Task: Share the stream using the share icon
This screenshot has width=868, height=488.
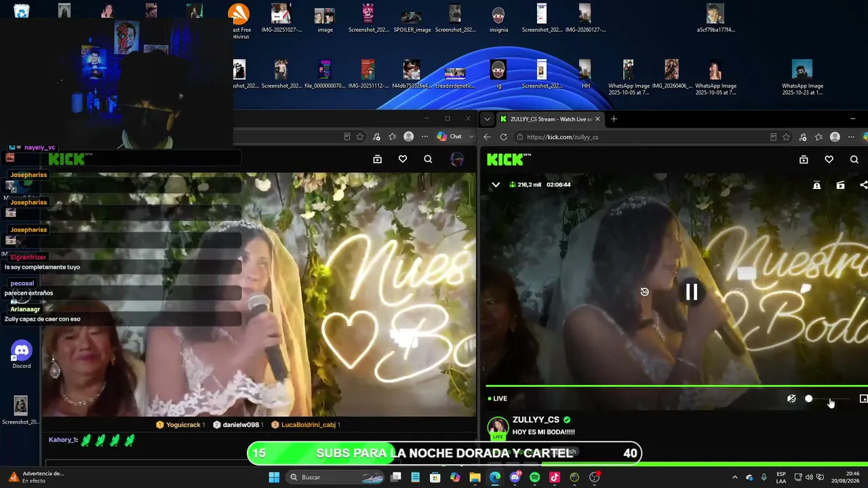Action: 863,185
